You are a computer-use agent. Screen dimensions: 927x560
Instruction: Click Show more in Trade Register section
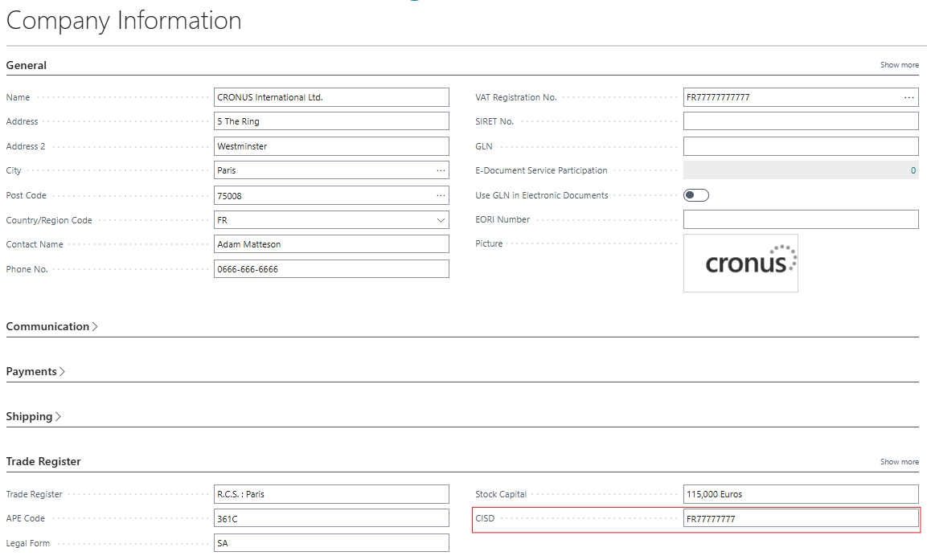pyautogui.click(x=899, y=461)
